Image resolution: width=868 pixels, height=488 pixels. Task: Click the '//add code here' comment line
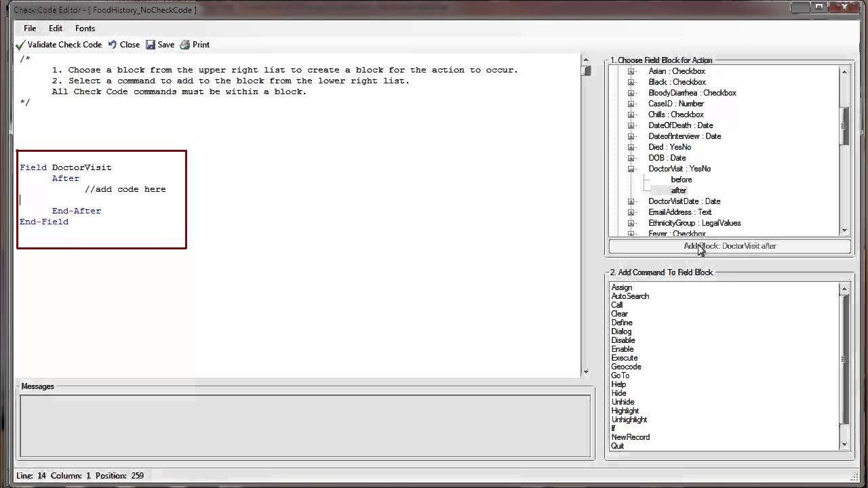click(125, 189)
